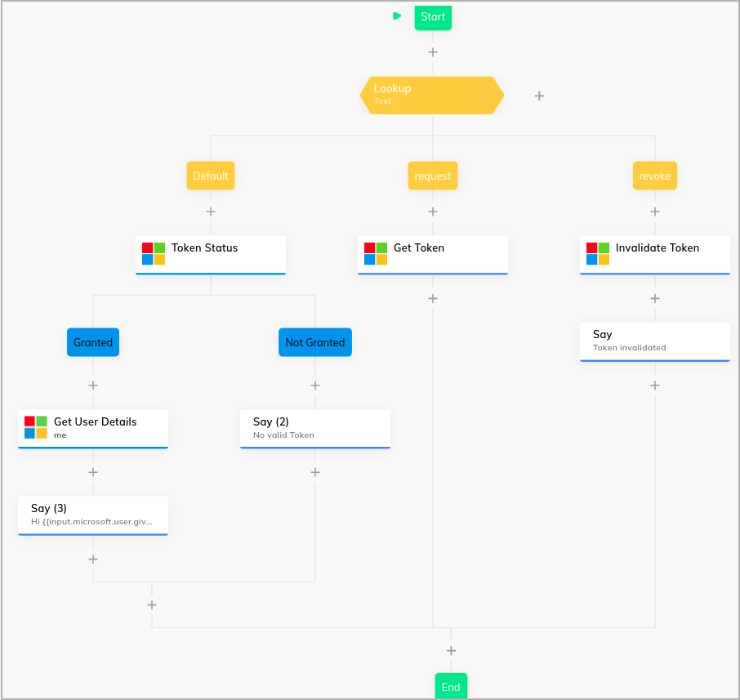Click the Microsoft logo on Invalidate Token
The width and height of the screenshot is (740, 700).
tap(598, 253)
